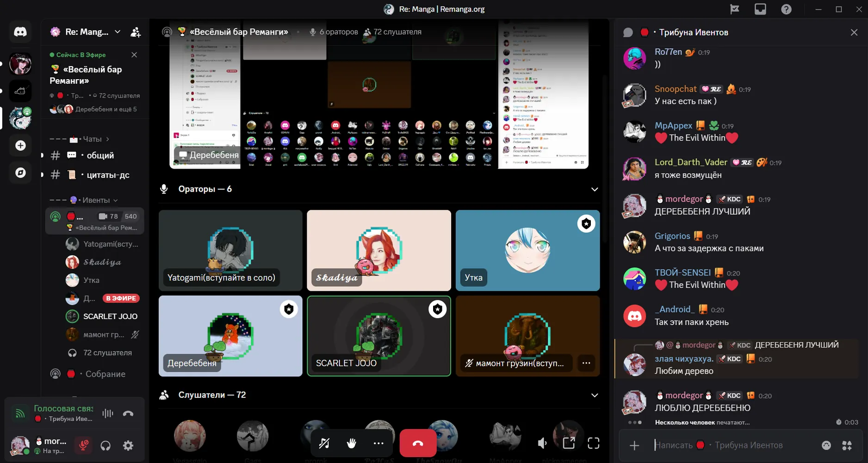
Task: Click attachment plus button in chat input
Action: click(634, 445)
